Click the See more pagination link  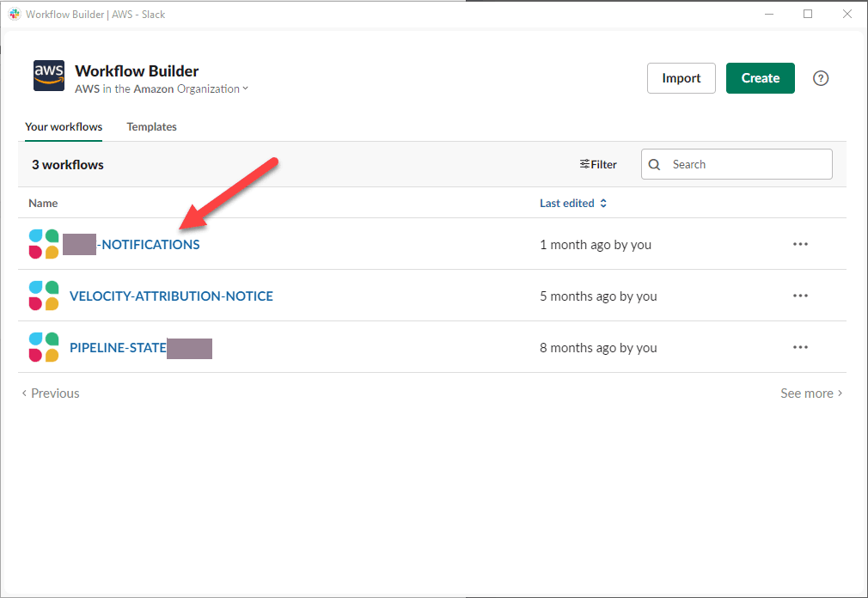pyautogui.click(x=807, y=393)
